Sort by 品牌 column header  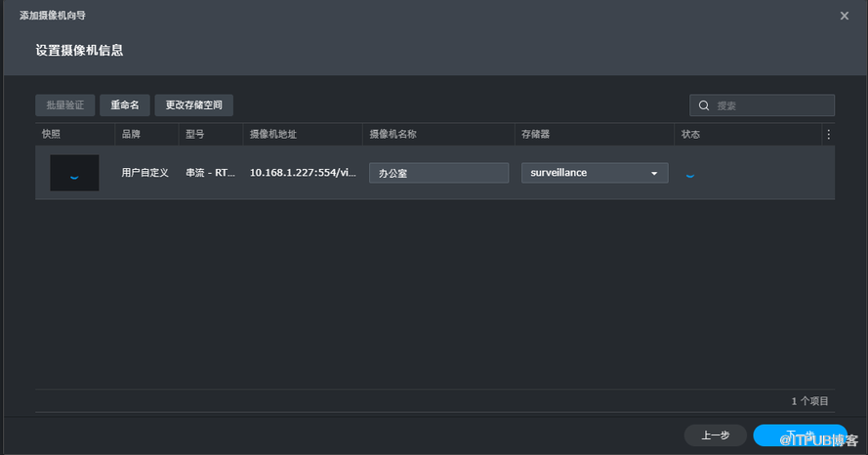click(131, 135)
